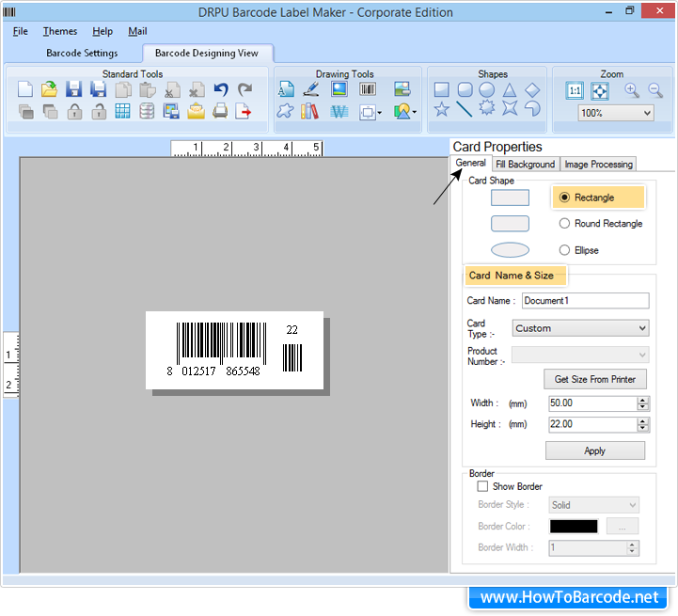The height and width of the screenshot is (616, 678).
Task: Zoom out with magnifier minus
Action: pyautogui.click(x=655, y=90)
